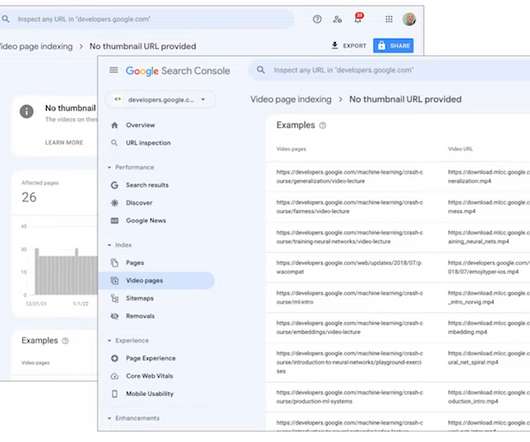Screen dimensions: 530x442
Task: Click the Removals crossed-eye icon
Action: coord(115,316)
